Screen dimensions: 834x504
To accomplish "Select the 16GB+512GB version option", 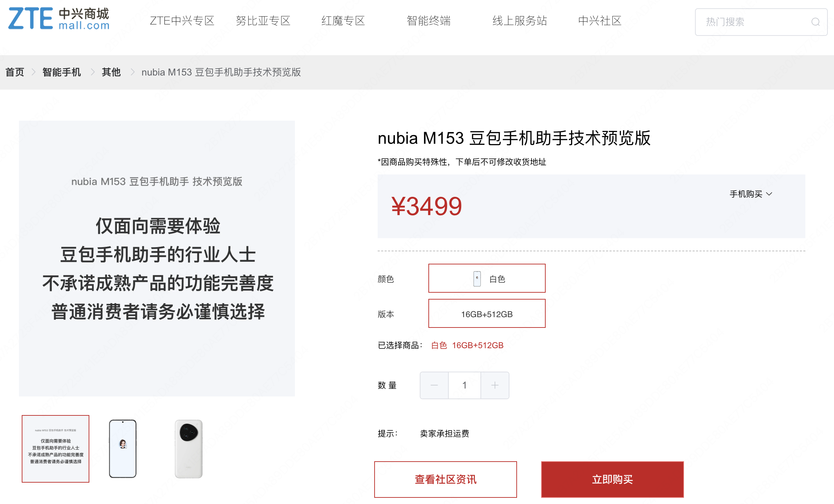I will tap(487, 314).
